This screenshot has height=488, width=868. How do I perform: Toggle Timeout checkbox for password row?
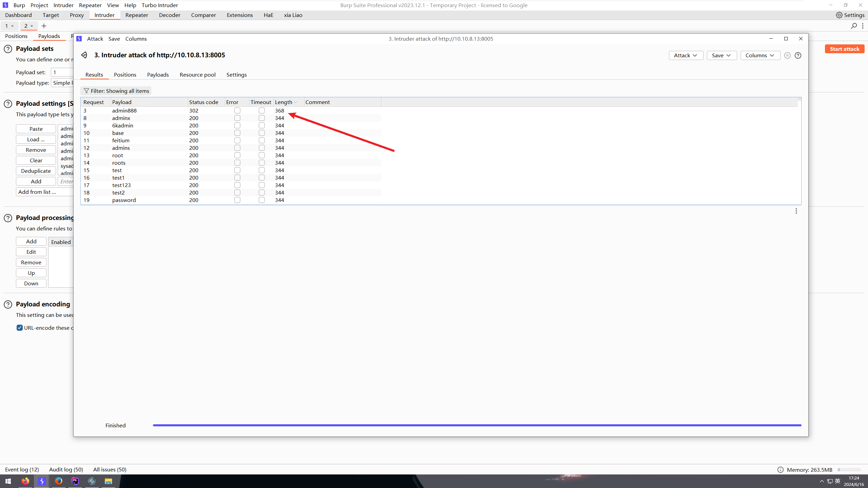[262, 200]
